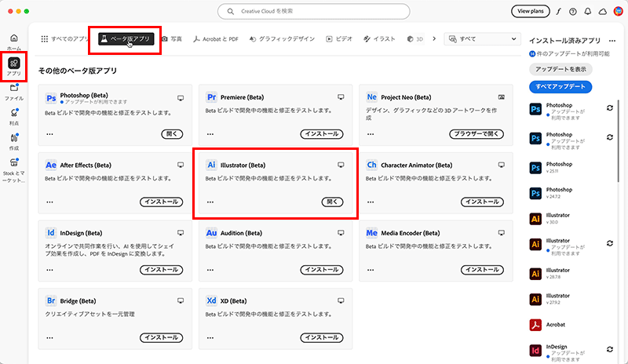This screenshot has width=628, height=364.
Task: Open the Files section in the sidebar
Action: [14, 91]
